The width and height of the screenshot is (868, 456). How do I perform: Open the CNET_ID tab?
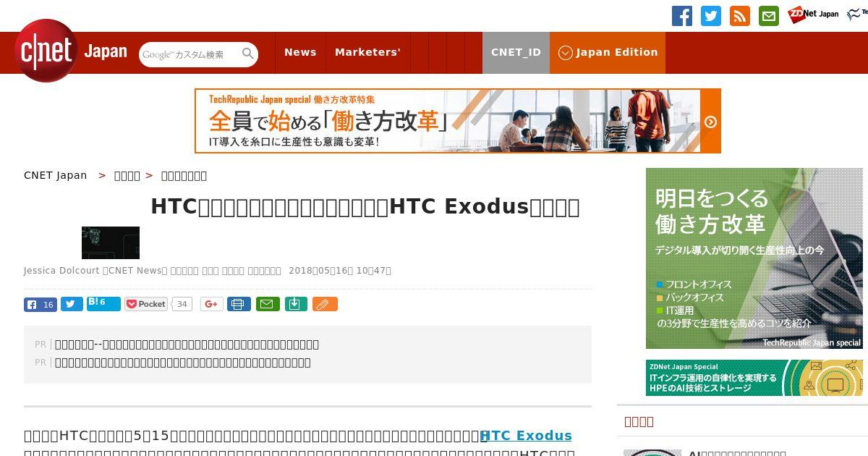click(x=516, y=52)
